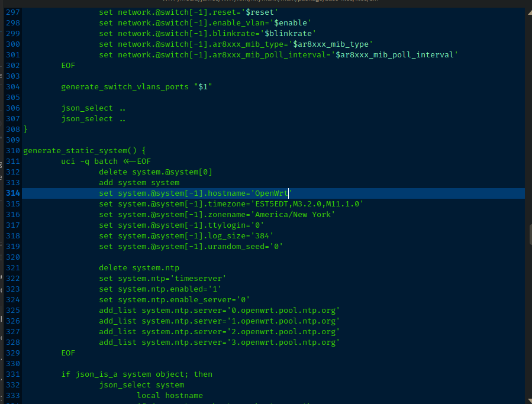Click the 'delete system.ntp' line

click(139, 268)
